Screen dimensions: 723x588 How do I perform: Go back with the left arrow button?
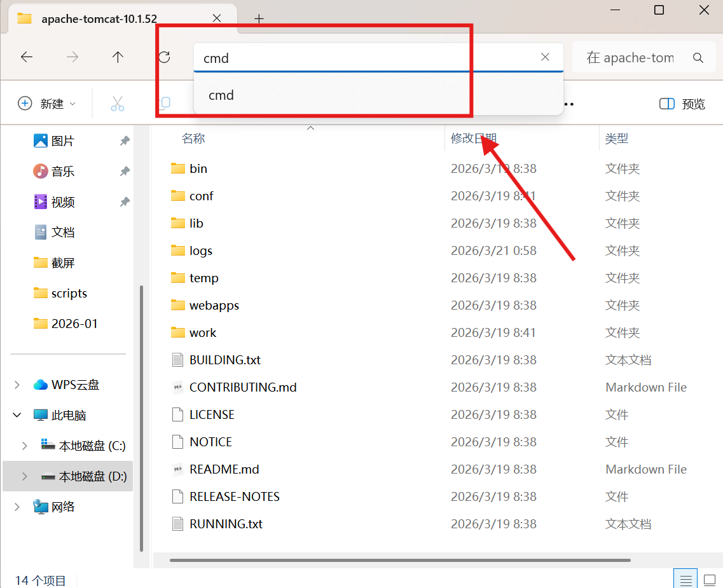coord(27,57)
